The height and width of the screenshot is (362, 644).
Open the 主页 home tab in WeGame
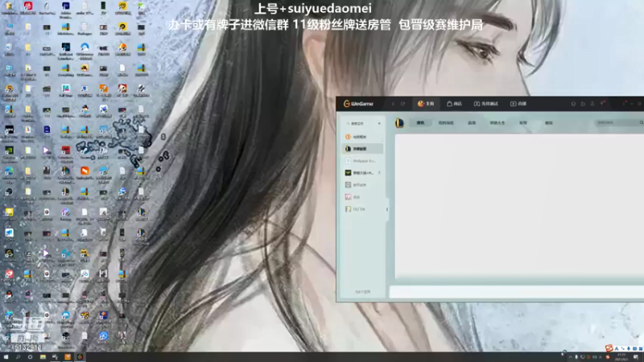coord(426,104)
